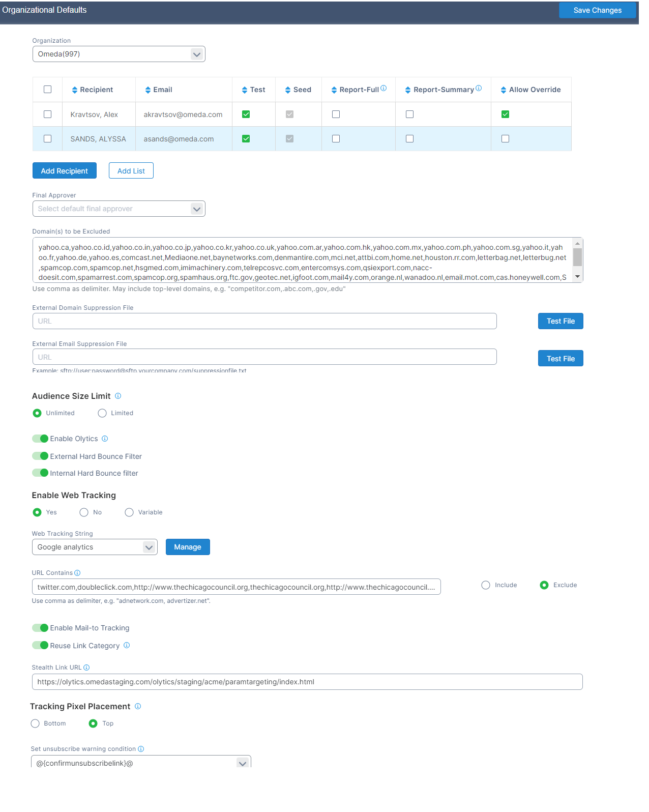Click info icon beside Reuse Link Category
The image size is (649, 812).
tap(127, 645)
